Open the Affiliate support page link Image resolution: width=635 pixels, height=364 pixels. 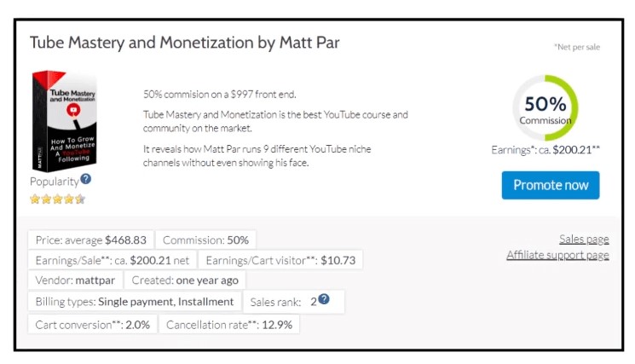[557, 255]
